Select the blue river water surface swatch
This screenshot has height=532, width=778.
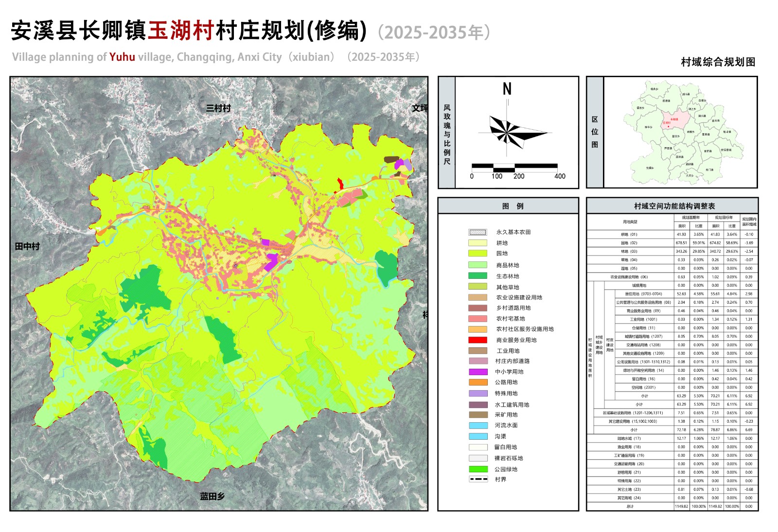click(477, 425)
